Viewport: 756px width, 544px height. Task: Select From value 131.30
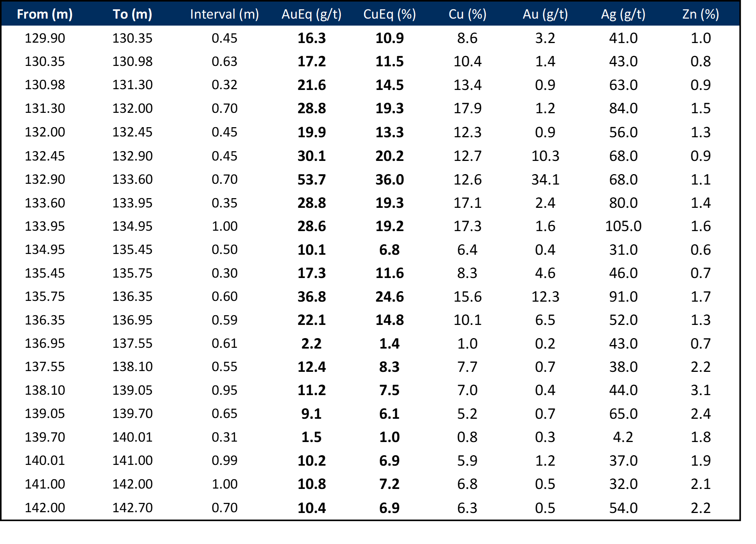(x=45, y=108)
